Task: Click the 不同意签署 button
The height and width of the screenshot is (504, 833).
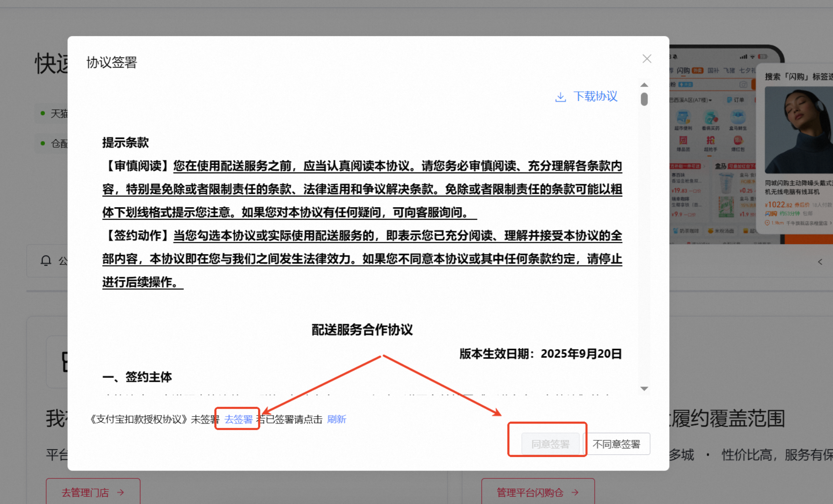Action: (616, 444)
